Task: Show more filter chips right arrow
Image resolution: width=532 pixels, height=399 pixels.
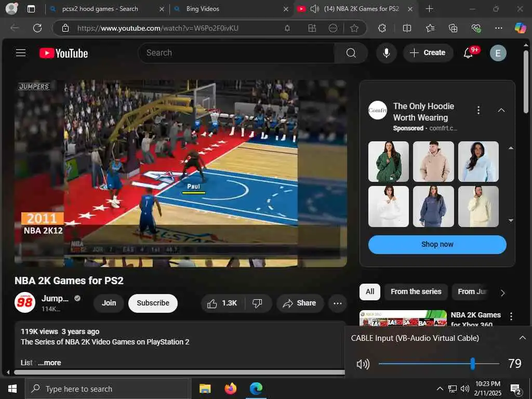Action: click(x=502, y=292)
